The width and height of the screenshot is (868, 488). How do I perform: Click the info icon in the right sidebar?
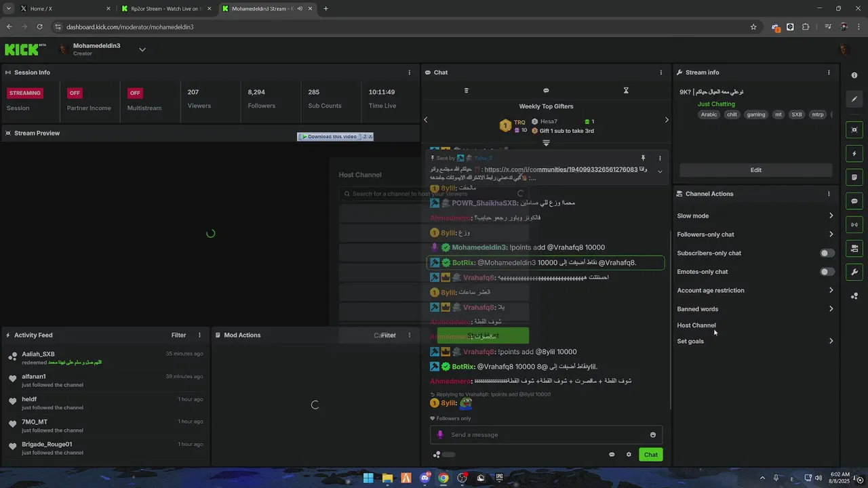pyautogui.click(x=854, y=75)
